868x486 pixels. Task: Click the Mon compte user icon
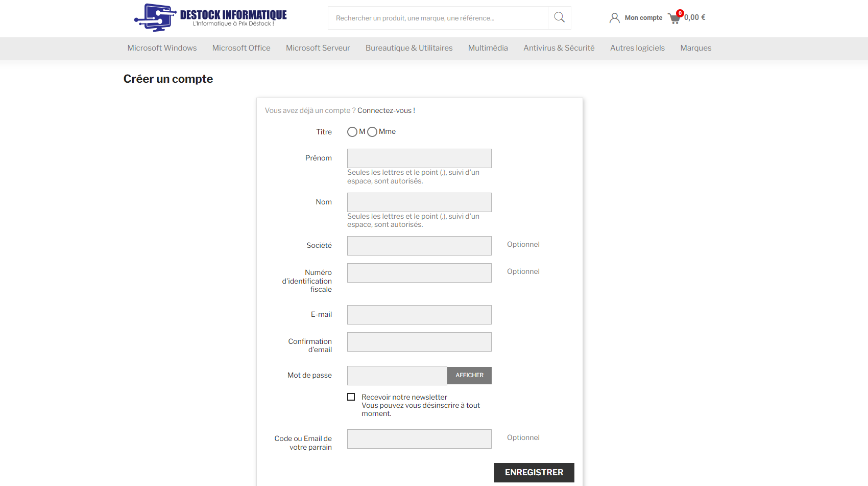[614, 18]
